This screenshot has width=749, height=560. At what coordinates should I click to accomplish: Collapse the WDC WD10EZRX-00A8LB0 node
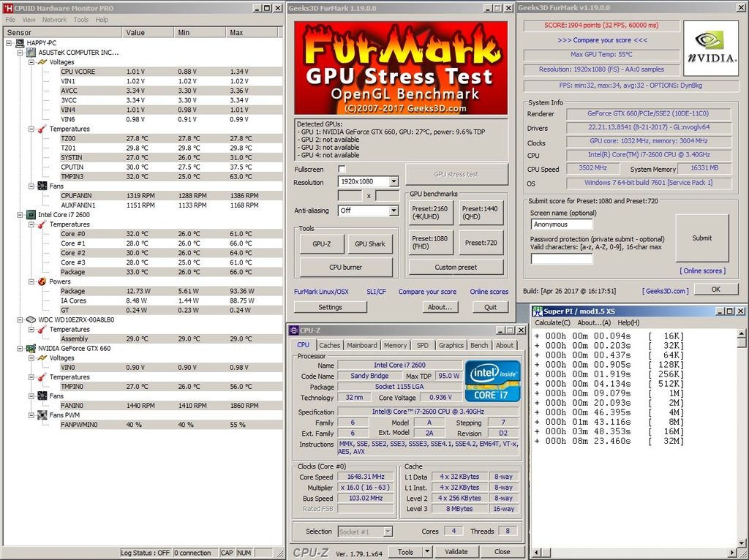coord(20,320)
